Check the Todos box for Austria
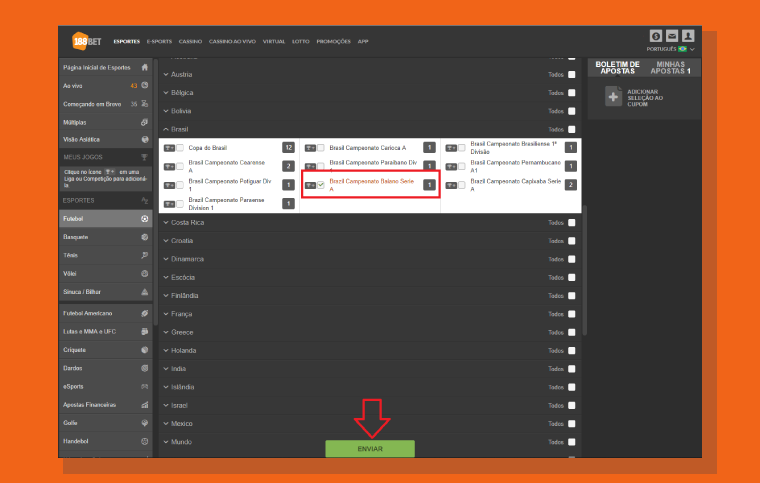Screen dimensions: 760x483 (x=572, y=75)
